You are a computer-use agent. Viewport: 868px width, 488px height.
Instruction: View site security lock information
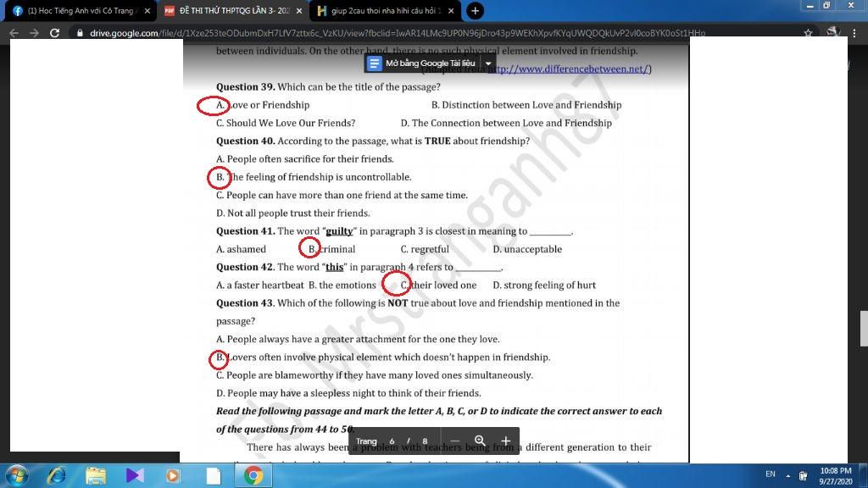point(80,33)
